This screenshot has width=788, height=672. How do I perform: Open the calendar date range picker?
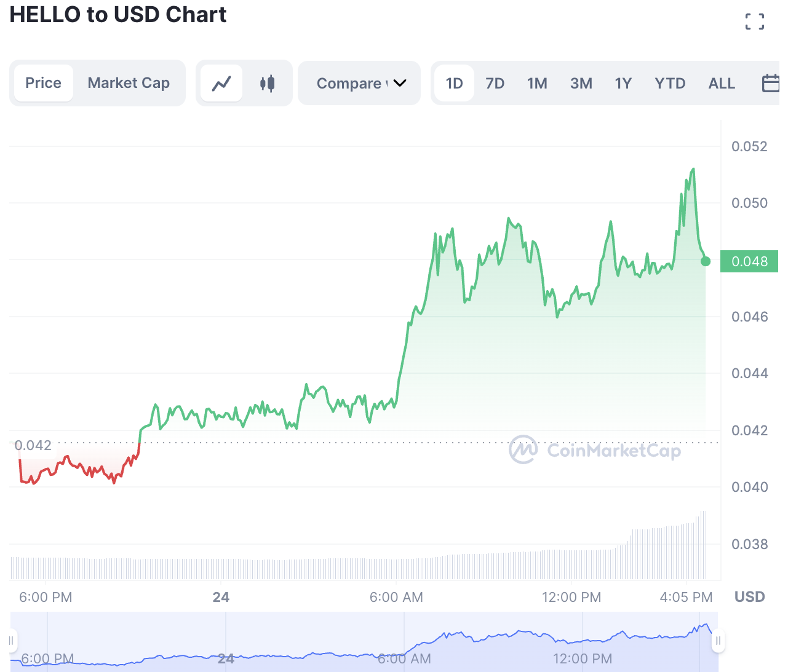pyautogui.click(x=771, y=83)
